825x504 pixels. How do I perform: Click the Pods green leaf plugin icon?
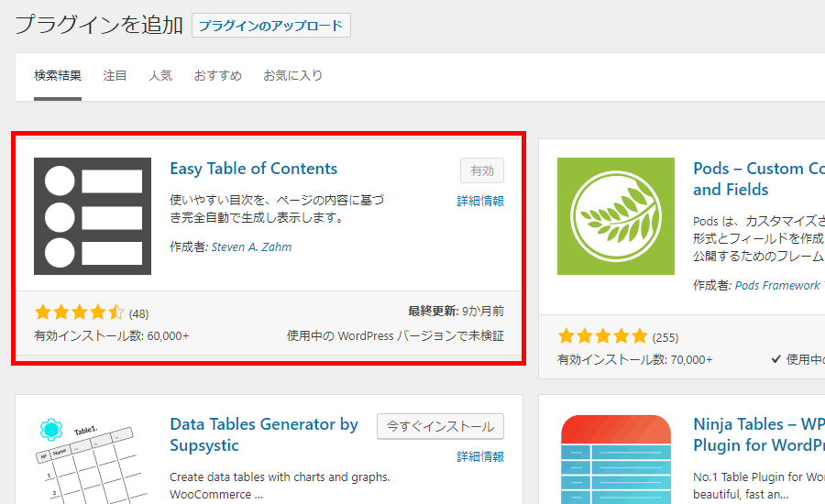(x=616, y=216)
